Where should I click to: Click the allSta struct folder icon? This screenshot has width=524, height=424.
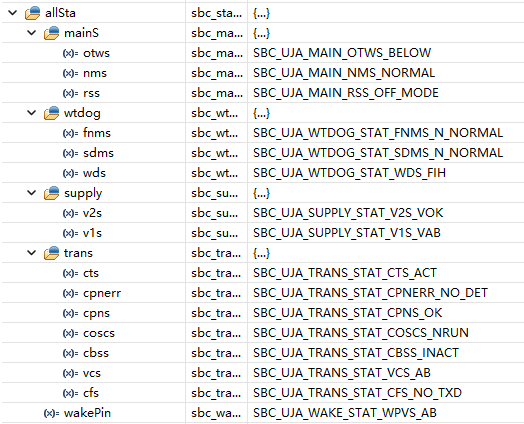click(x=32, y=13)
